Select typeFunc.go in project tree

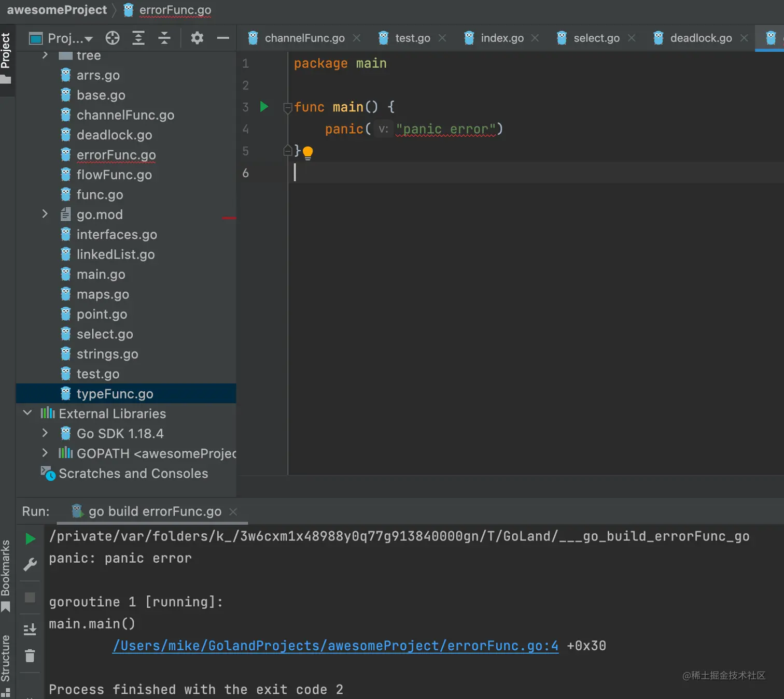click(x=115, y=393)
